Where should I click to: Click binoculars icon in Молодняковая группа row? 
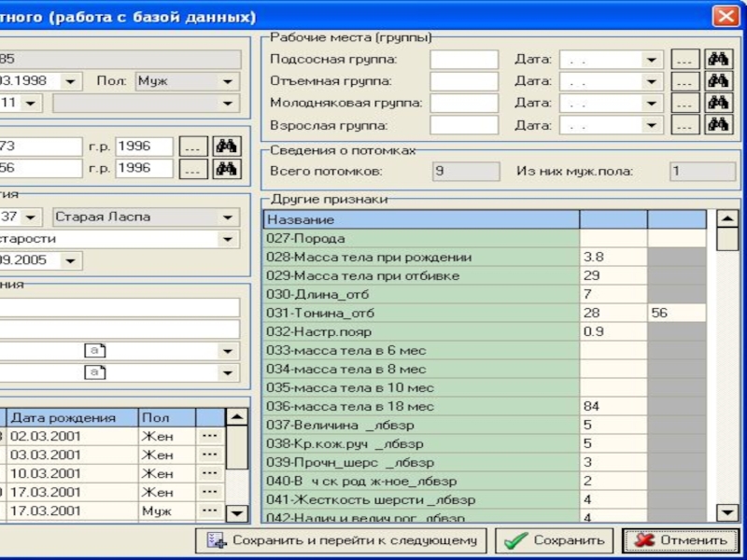pyautogui.click(x=717, y=103)
